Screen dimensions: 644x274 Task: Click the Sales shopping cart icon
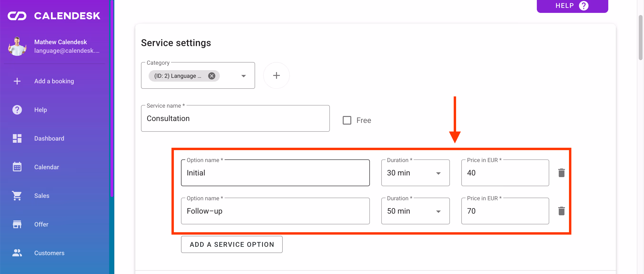tap(17, 196)
